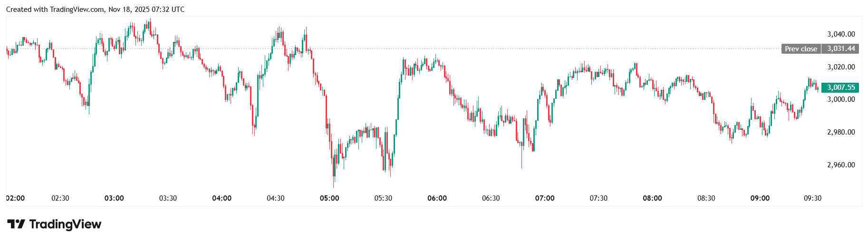This screenshot has width=868, height=242.
Task: Open the Created with TradingView.com link
Action: tap(55, 10)
